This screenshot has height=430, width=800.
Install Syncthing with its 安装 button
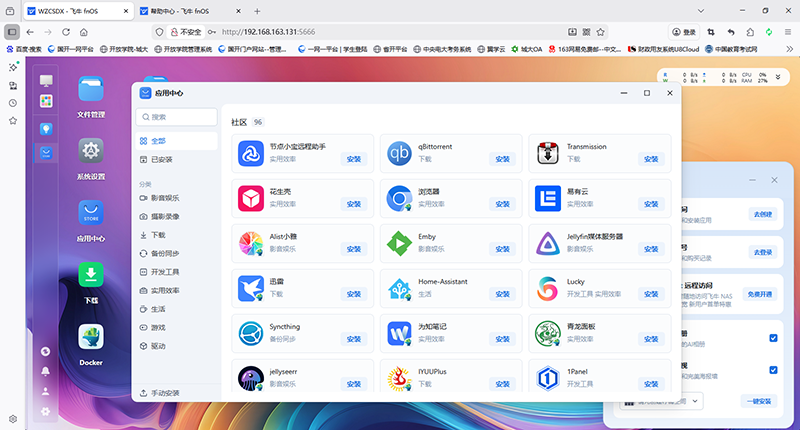(354, 339)
